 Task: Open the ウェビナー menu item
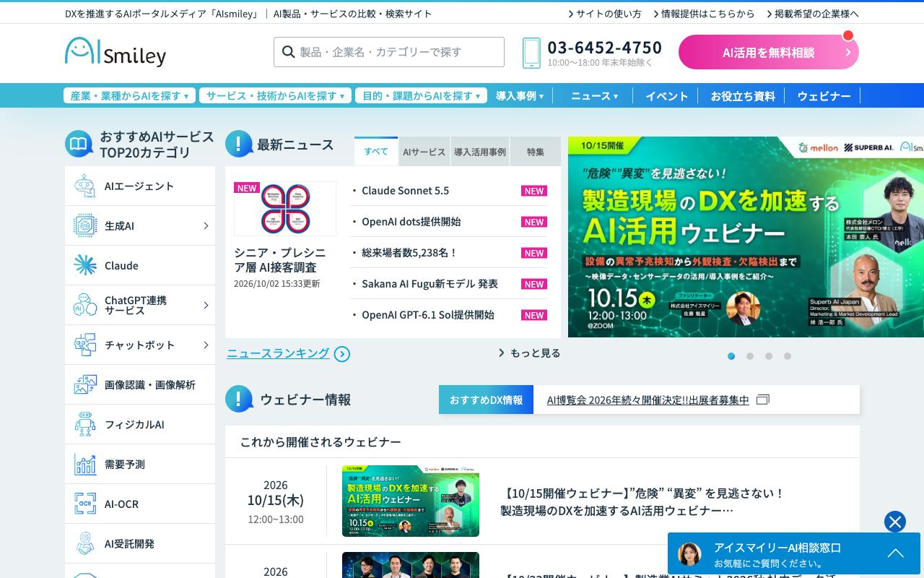[x=824, y=95]
